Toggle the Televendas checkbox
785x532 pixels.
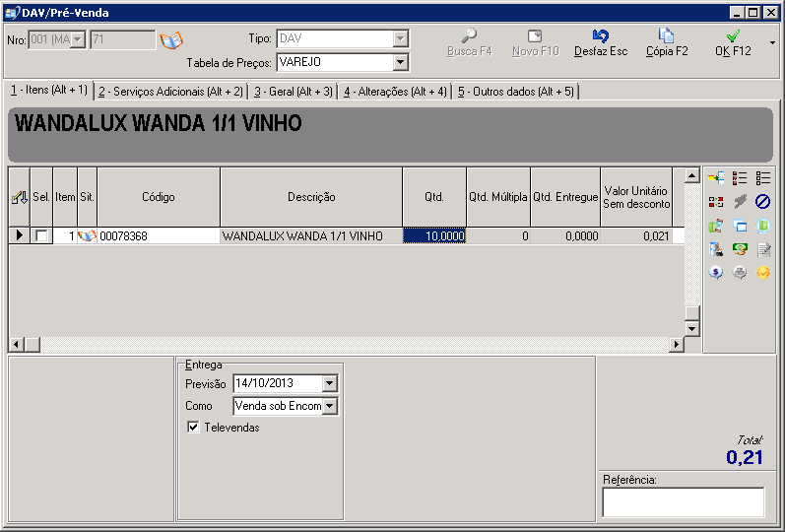[193, 427]
